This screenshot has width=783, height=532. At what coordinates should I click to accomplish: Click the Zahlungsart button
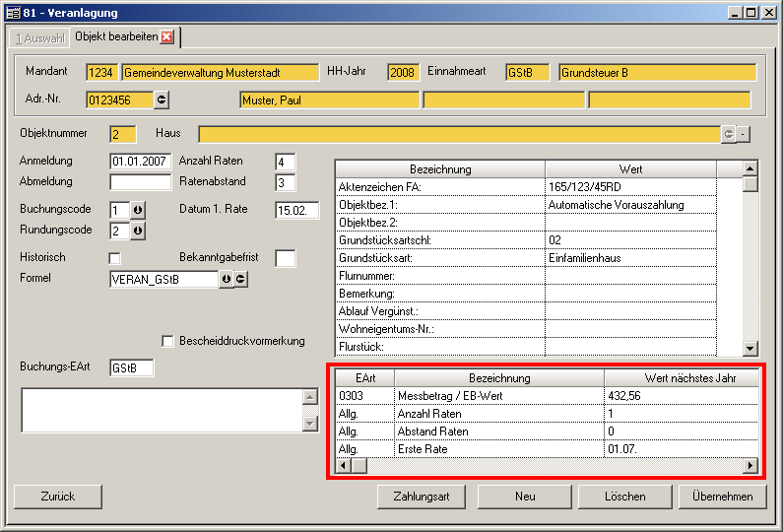421,497
